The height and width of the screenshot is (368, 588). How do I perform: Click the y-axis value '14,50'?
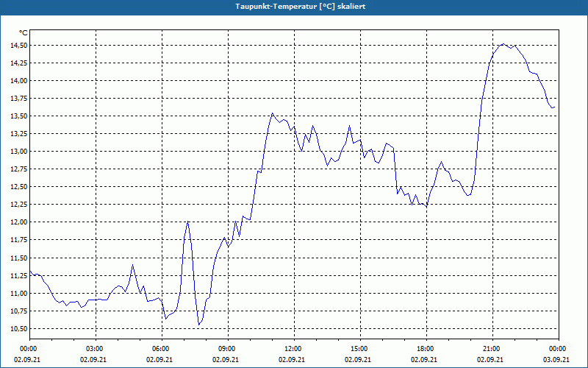point(21,45)
